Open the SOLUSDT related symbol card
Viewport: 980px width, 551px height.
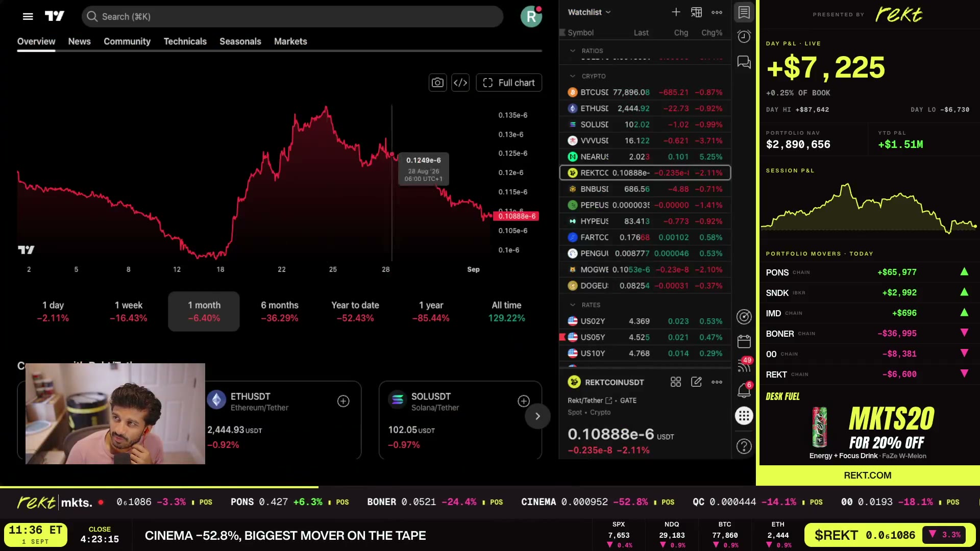(x=460, y=420)
